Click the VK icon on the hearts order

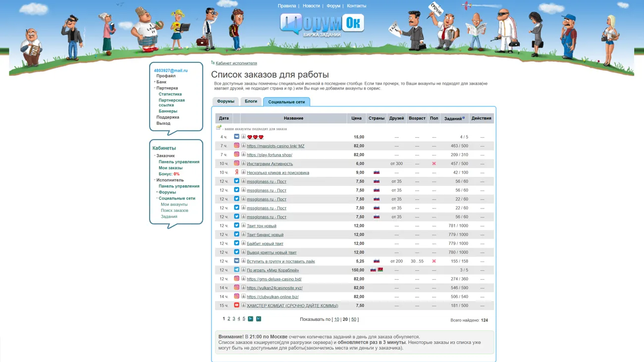click(x=236, y=137)
